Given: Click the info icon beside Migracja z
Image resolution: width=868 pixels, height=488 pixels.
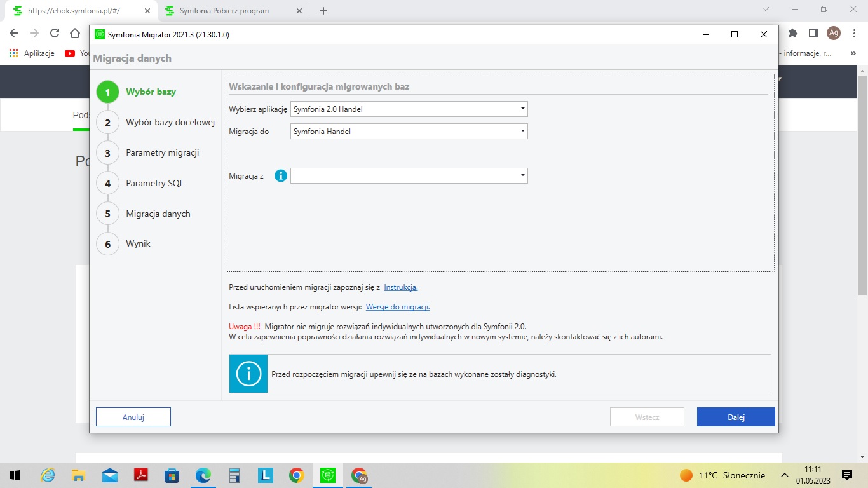Looking at the screenshot, I should [x=281, y=176].
